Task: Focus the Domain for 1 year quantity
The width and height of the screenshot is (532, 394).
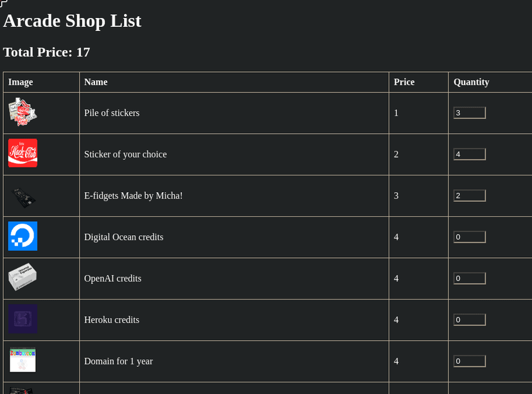Action: [x=469, y=361]
